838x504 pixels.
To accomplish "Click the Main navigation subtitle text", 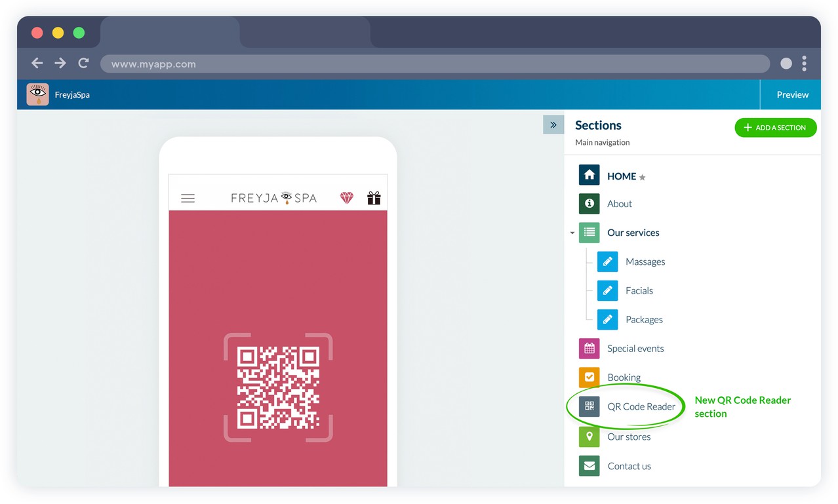I will 602,142.
